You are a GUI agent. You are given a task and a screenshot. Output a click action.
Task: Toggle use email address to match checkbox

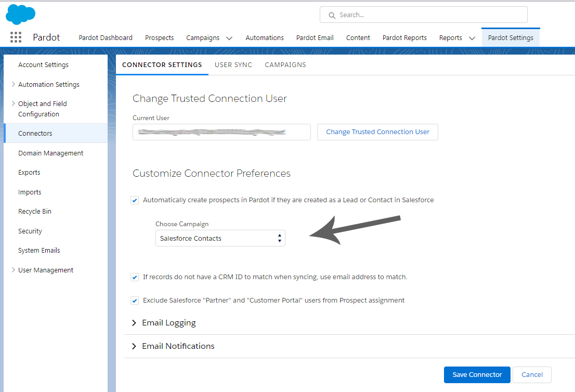[x=135, y=277]
